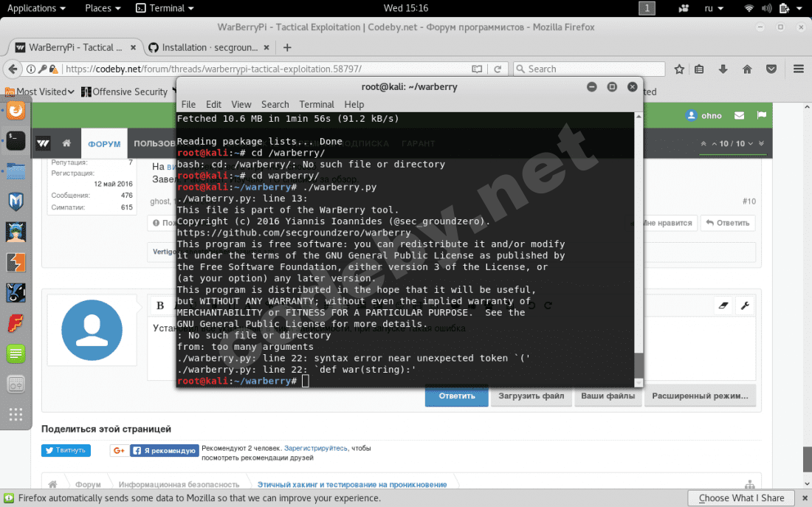Open Firefox from the dock
Image resolution: width=812 pixels, height=507 pixels.
[16, 111]
